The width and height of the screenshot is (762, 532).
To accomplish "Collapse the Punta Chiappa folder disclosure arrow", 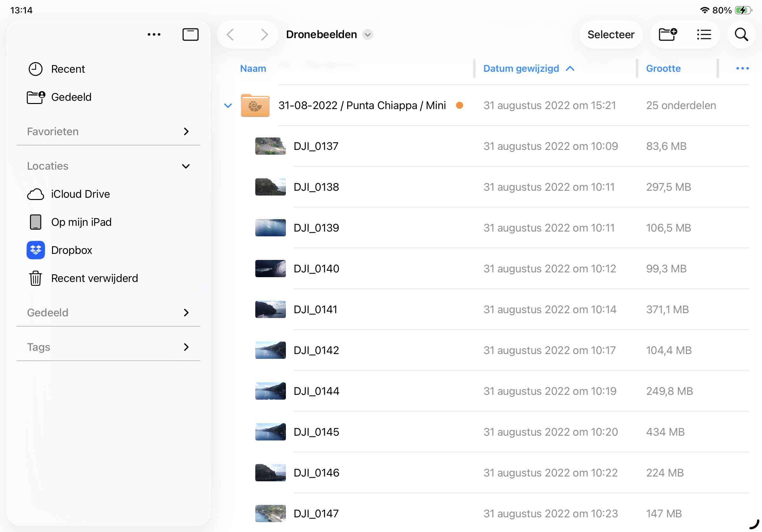I will pos(228,106).
